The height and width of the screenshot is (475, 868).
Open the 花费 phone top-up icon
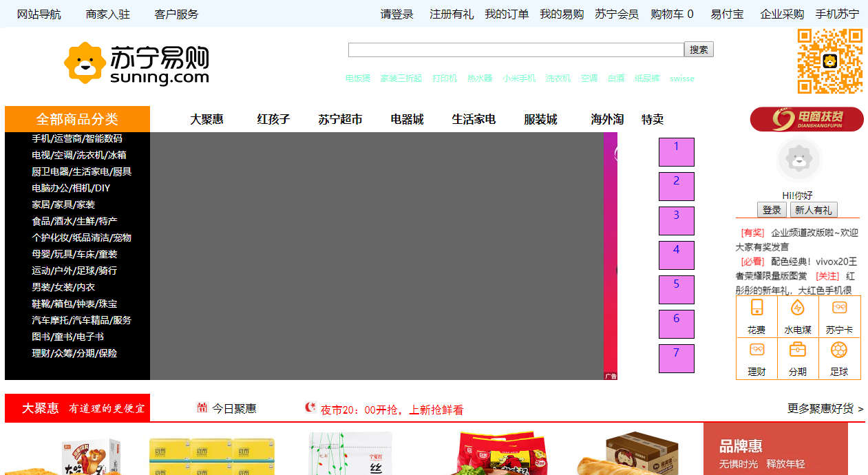[756, 308]
